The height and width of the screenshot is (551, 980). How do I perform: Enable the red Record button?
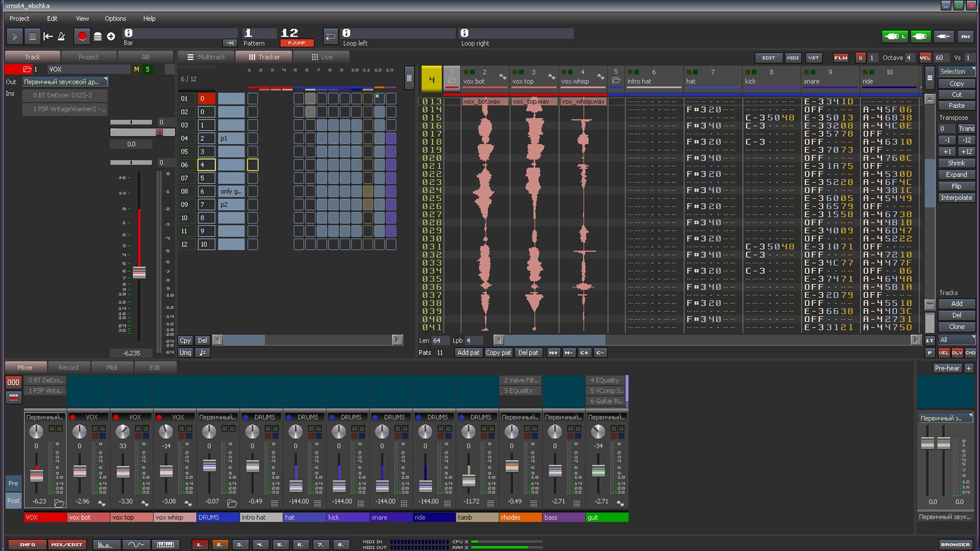(82, 36)
